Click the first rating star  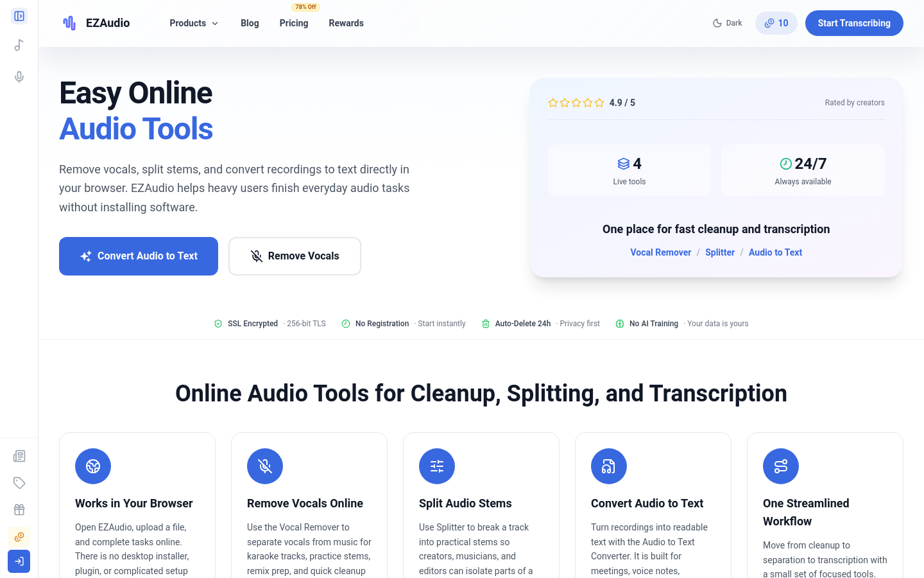tap(553, 103)
